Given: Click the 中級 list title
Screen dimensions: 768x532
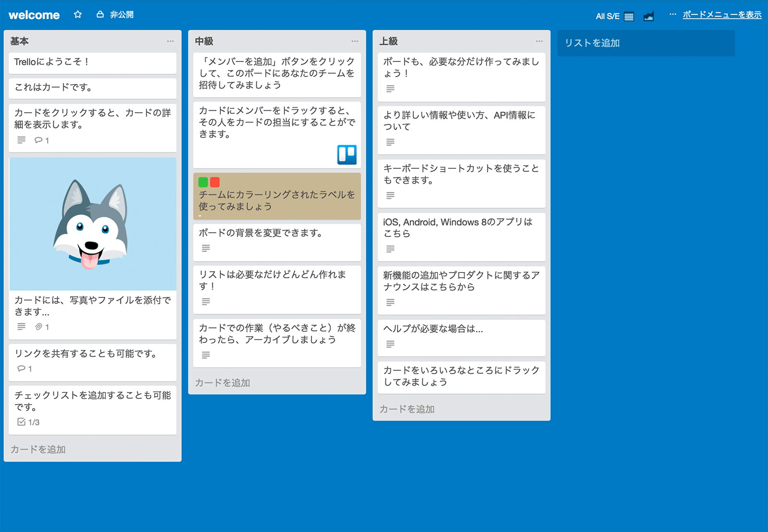Looking at the screenshot, I should [x=204, y=41].
